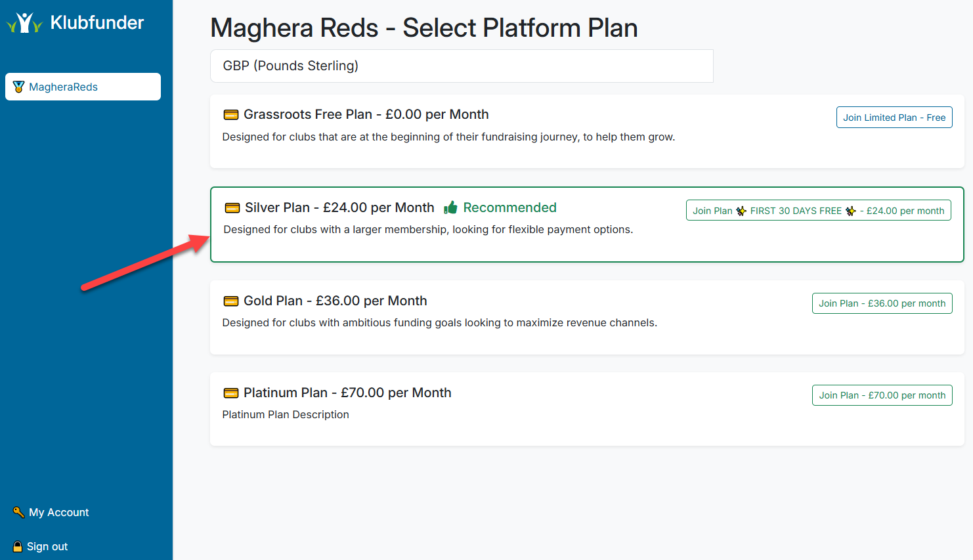Viewport: 973px width, 560px height.
Task: Click the Klubfunder logo icon
Action: [24, 22]
